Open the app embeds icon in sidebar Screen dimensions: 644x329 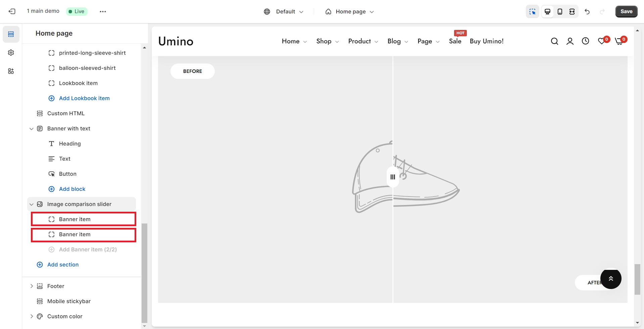(11, 71)
